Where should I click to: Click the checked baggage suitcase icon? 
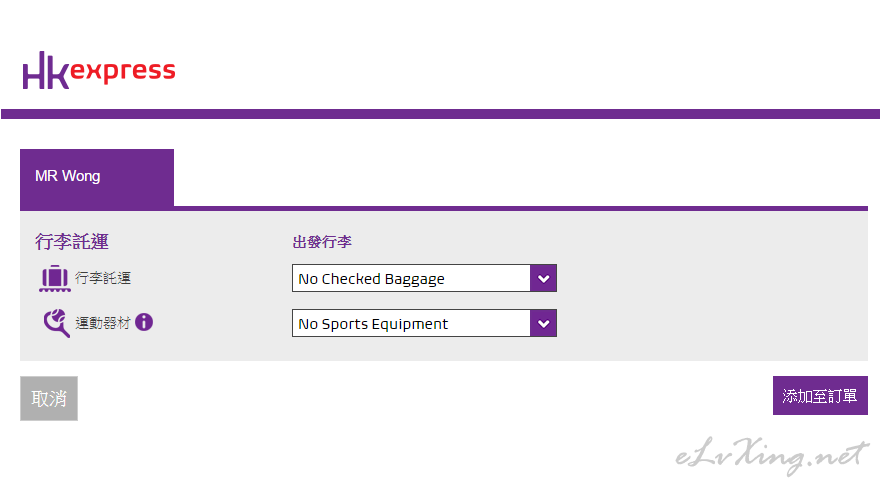pyautogui.click(x=54, y=278)
